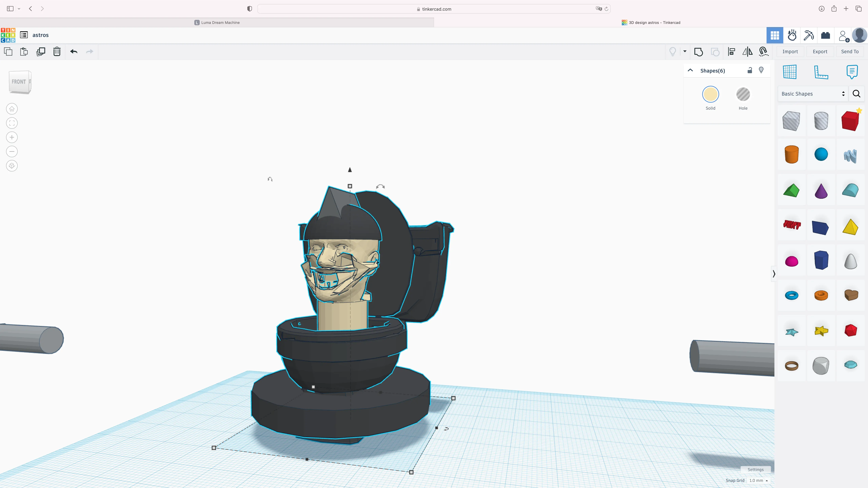The width and height of the screenshot is (868, 488).
Task: Click Home view button
Action: pos(12,109)
